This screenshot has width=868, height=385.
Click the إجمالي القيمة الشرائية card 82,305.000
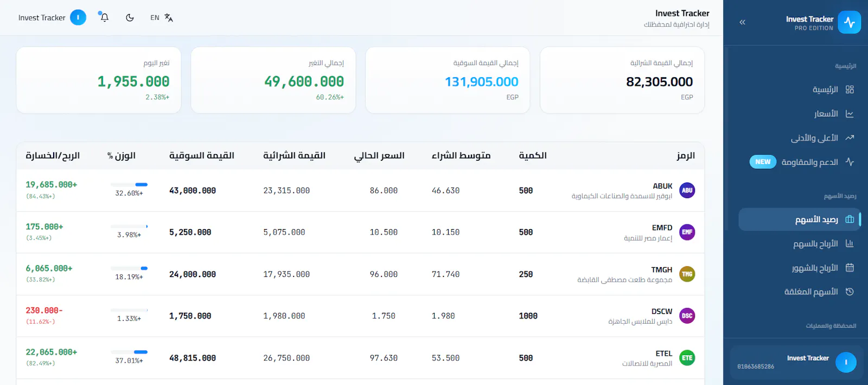click(x=622, y=80)
